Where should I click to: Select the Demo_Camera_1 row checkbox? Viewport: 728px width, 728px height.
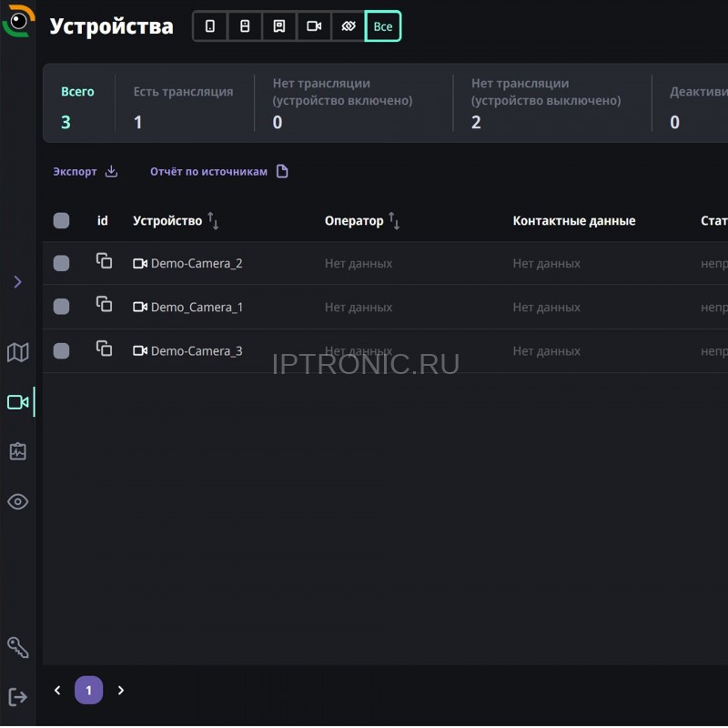(61, 307)
